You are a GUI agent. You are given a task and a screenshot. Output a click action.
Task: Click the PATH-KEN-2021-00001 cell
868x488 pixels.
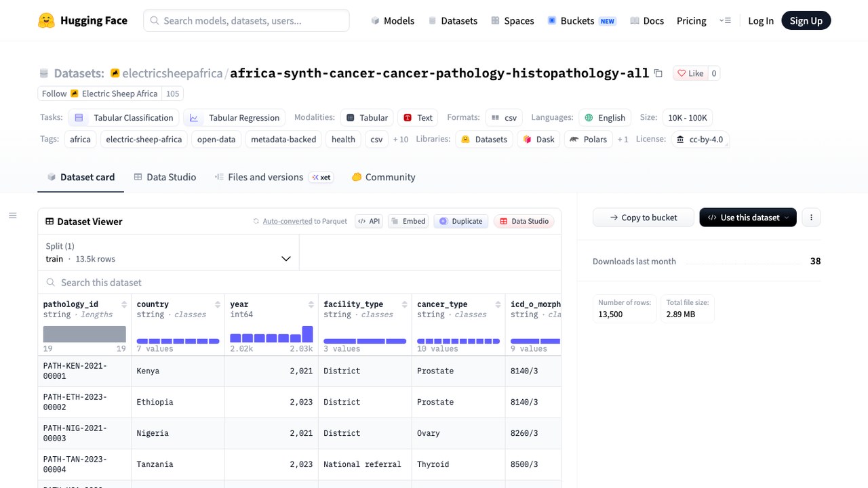click(x=85, y=371)
